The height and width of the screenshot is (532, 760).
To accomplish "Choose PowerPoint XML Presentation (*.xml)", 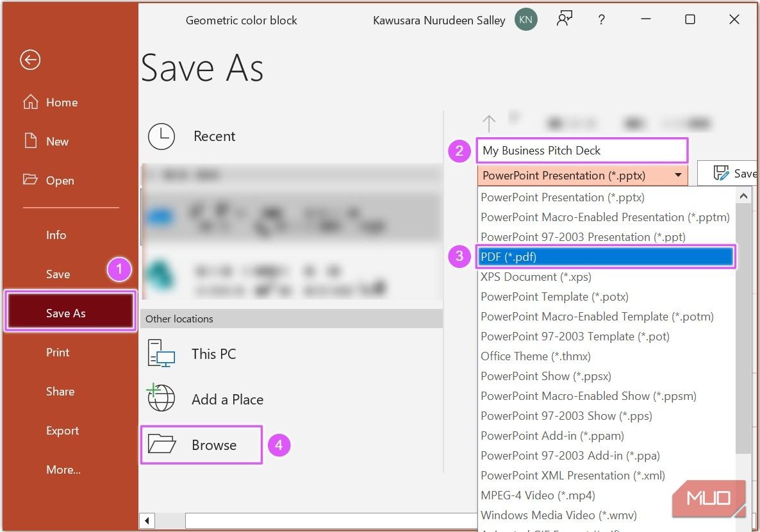I will 607,476.
